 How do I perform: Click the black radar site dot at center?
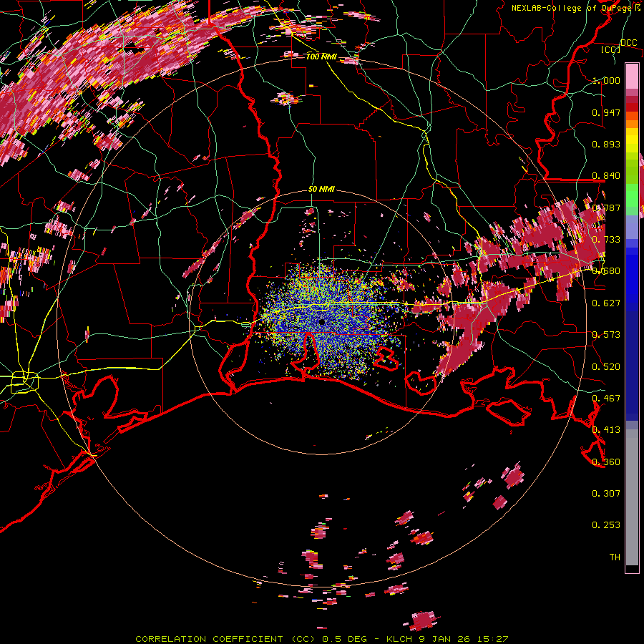coord(322,322)
